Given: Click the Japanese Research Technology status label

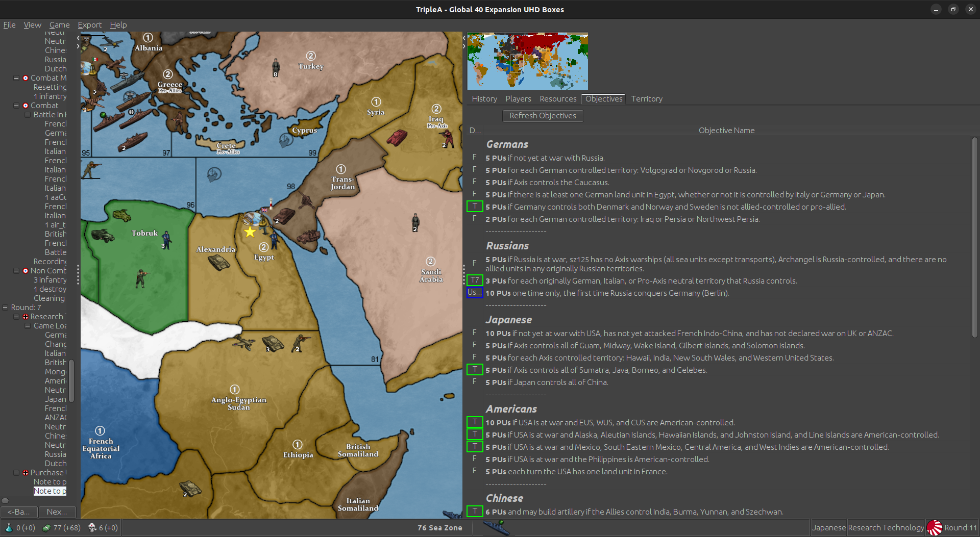Looking at the screenshot, I should 868,528.
